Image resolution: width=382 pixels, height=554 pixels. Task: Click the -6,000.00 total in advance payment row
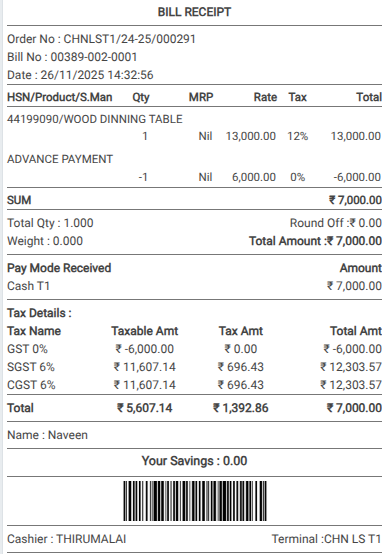pyautogui.click(x=357, y=177)
